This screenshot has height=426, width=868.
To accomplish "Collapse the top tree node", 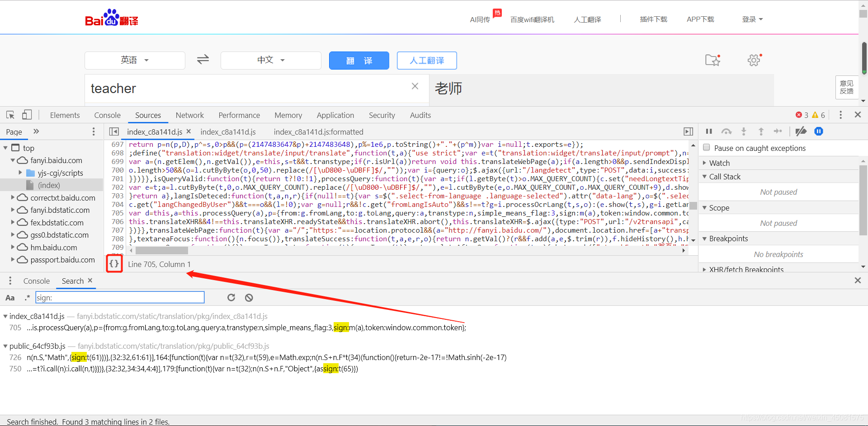I will (5, 148).
